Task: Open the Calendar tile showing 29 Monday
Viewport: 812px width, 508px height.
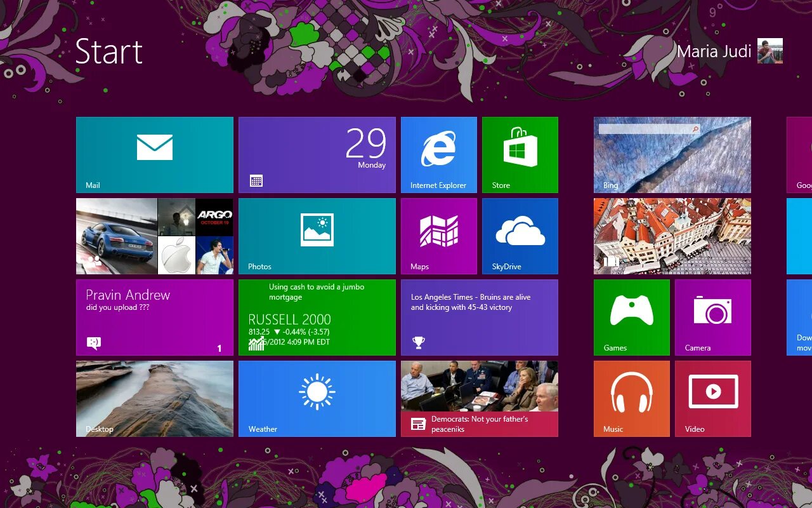Action: [317, 155]
